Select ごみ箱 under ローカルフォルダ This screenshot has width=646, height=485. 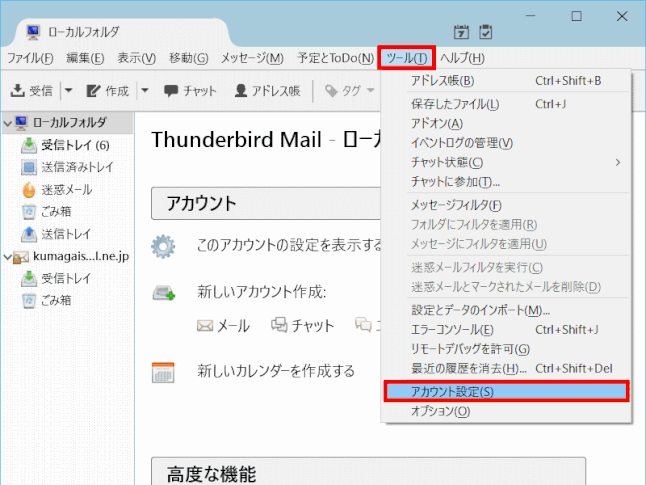(x=46, y=212)
